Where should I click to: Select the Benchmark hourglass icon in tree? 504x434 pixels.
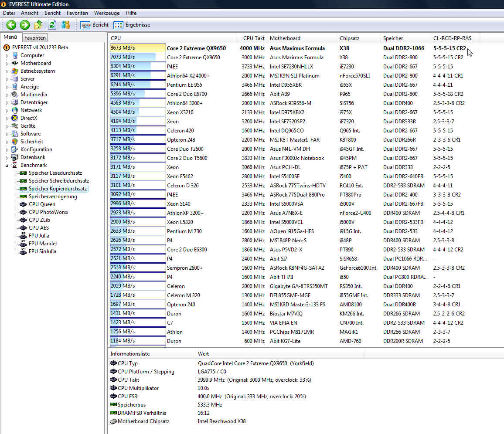(15, 165)
